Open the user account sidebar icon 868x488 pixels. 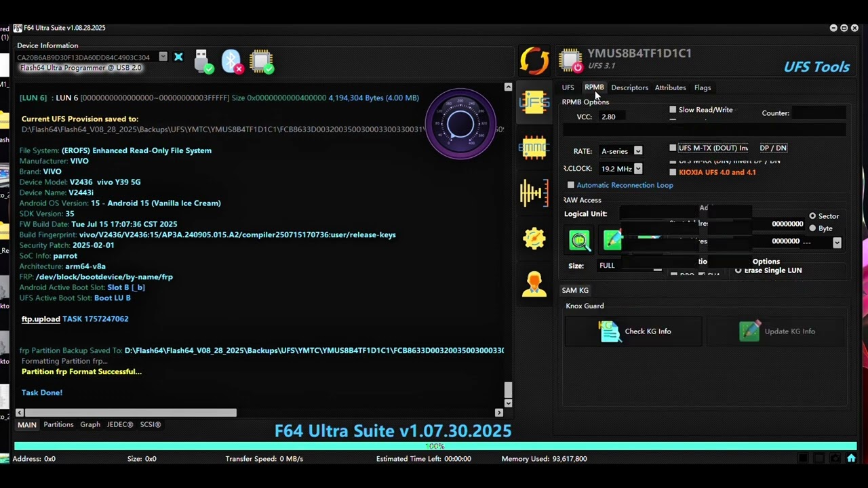[534, 284]
